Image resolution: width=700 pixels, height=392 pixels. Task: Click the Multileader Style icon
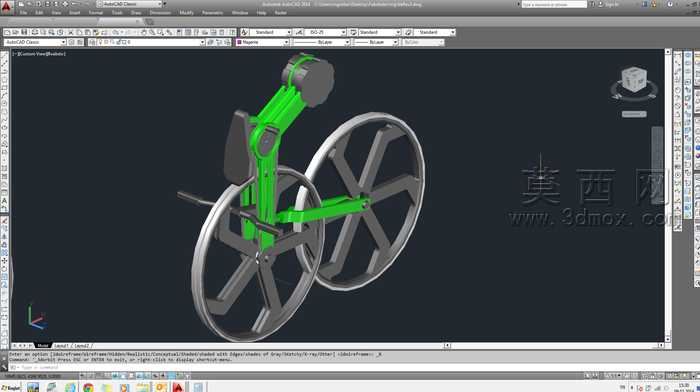pyautogui.click(x=408, y=32)
